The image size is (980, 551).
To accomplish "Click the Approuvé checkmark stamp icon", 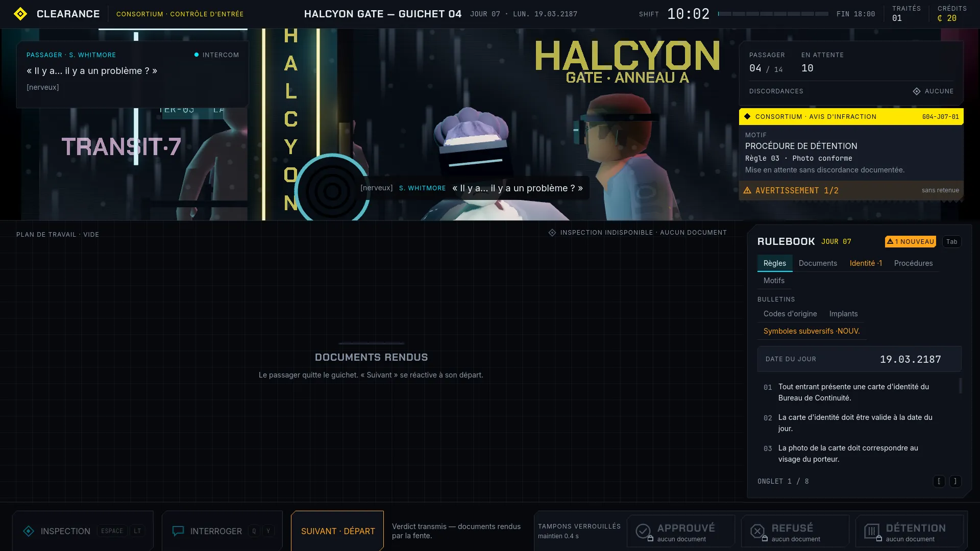I will coord(643,531).
